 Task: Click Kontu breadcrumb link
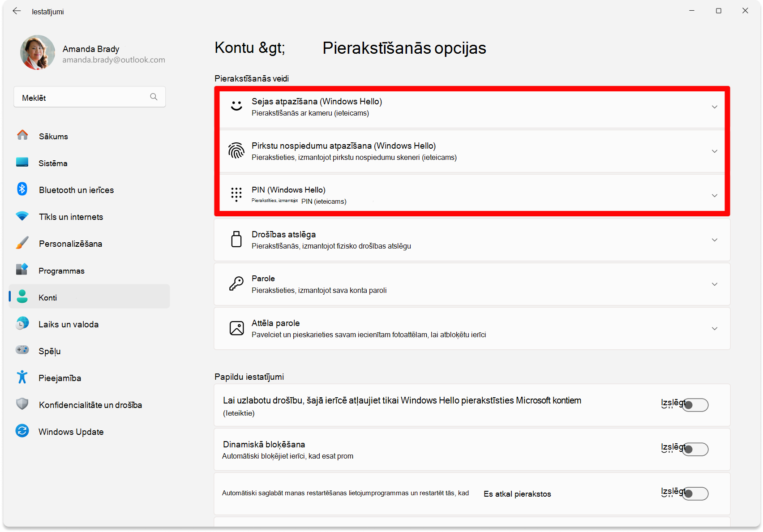(x=250, y=47)
